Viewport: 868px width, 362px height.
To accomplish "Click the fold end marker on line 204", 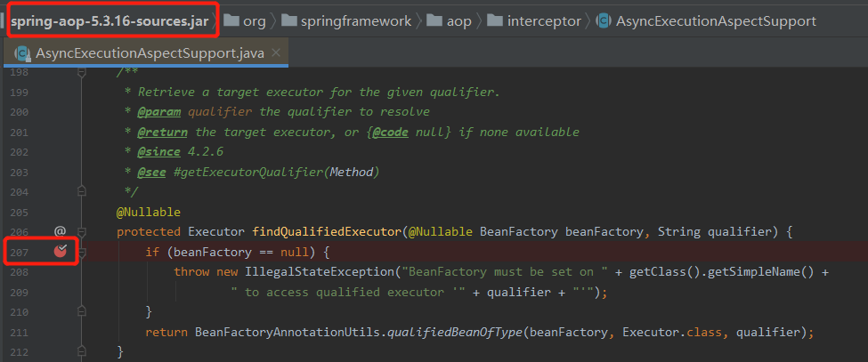I will pos(81,192).
